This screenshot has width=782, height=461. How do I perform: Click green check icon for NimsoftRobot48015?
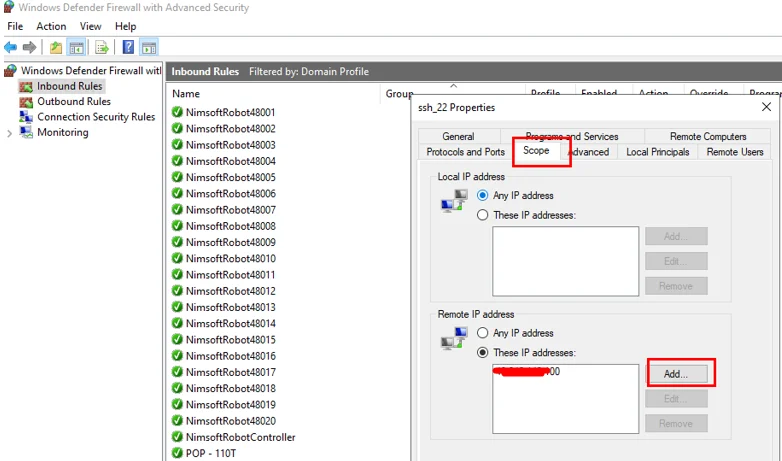177,339
